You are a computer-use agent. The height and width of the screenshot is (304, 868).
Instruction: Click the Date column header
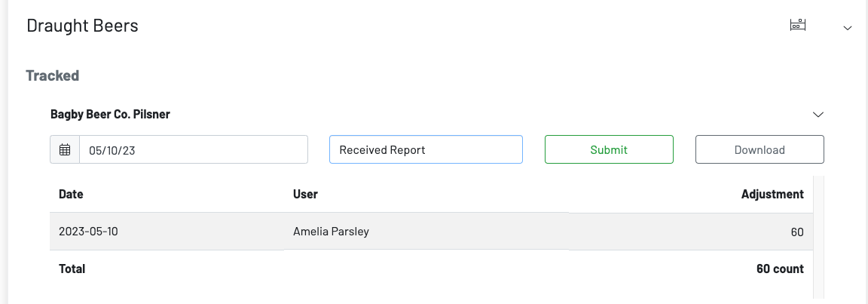[x=71, y=194]
